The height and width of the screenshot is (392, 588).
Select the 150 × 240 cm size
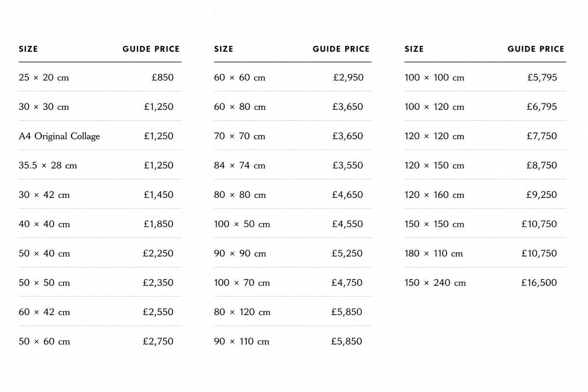pyautogui.click(x=435, y=283)
